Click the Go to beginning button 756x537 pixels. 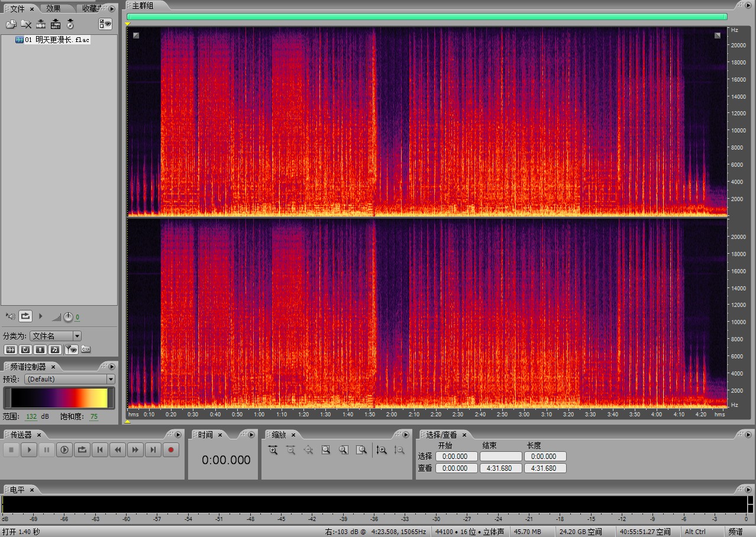(x=100, y=450)
